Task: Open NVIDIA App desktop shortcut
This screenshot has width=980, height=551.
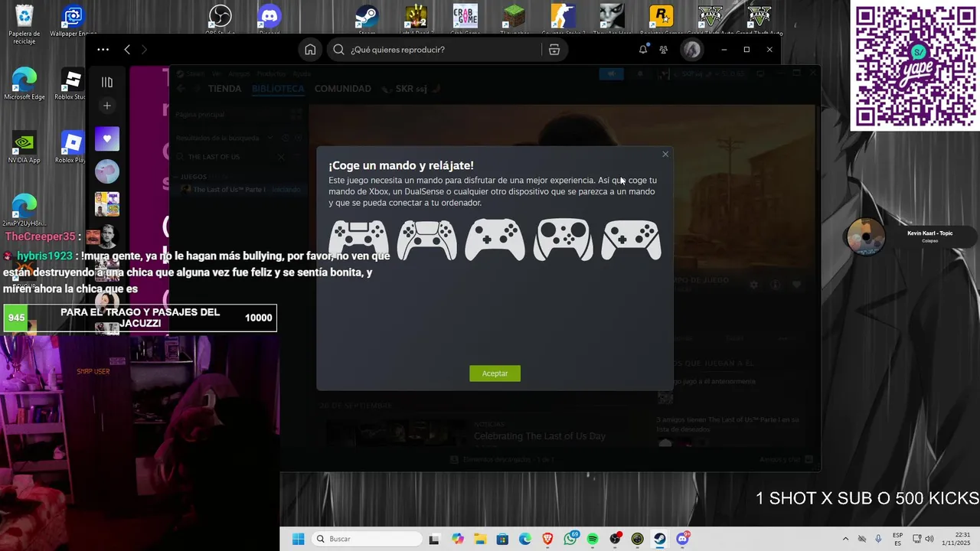Action: point(24,148)
